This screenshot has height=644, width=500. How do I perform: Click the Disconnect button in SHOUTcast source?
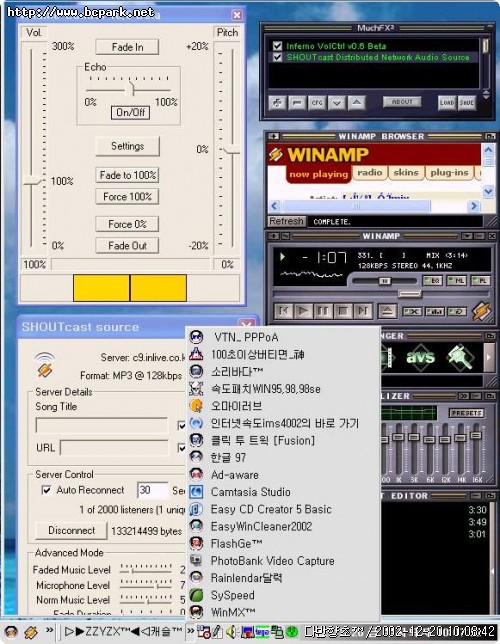tap(71, 530)
